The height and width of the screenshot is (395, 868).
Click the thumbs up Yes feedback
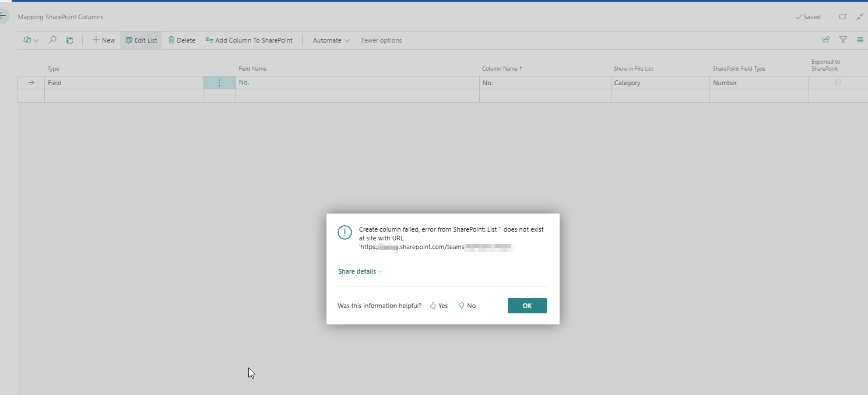439,306
